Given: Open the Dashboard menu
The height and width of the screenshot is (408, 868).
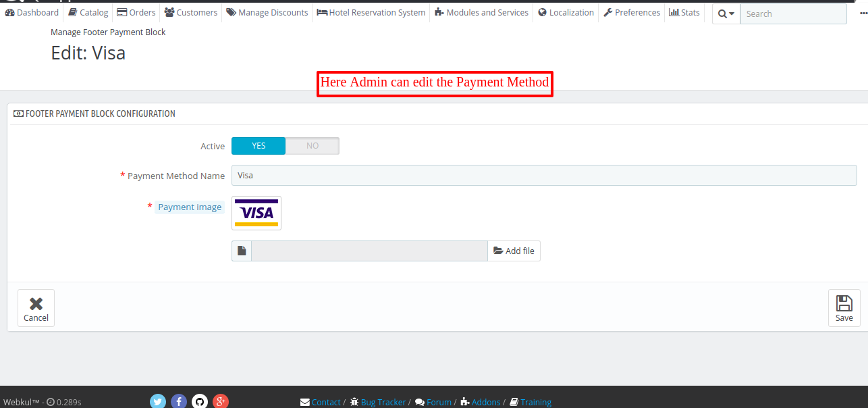Looking at the screenshot, I should [x=32, y=12].
